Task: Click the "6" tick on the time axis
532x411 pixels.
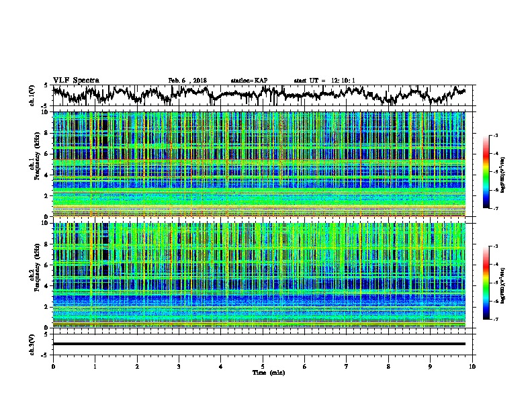Action: pyautogui.click(x=305, y=366)
